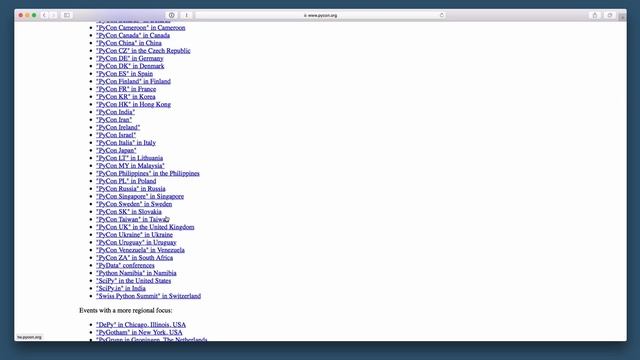Open "DePy" in Chicago, Illinois, USA link

click(141, 324)
